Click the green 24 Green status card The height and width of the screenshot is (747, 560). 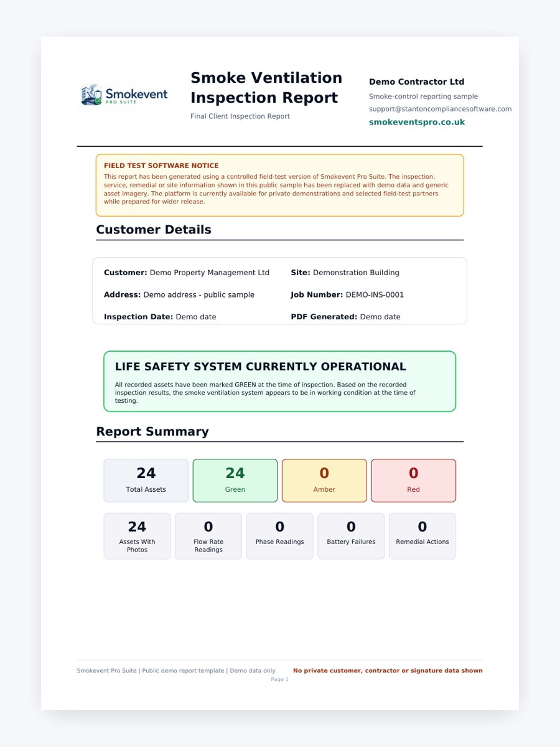(235, 481)
